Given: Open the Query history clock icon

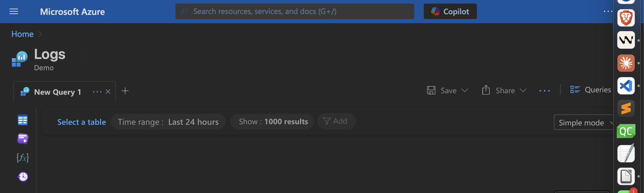Looking at the screenshot, I should [23, 177].
